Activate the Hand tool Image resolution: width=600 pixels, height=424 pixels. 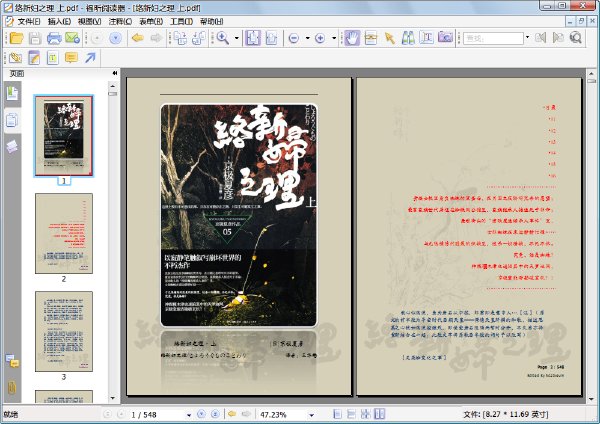(x=352, y=38)
